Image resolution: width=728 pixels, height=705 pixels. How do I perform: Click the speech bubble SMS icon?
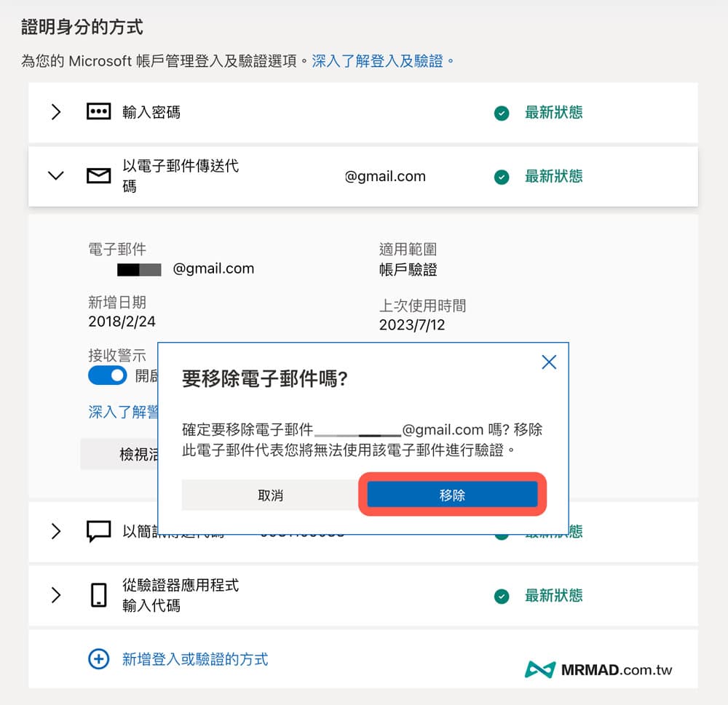98,531
